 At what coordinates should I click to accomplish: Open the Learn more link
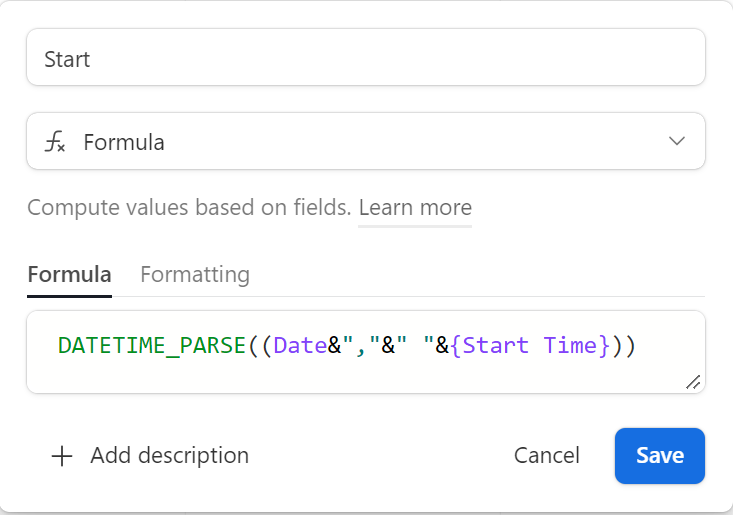[415, 207]
